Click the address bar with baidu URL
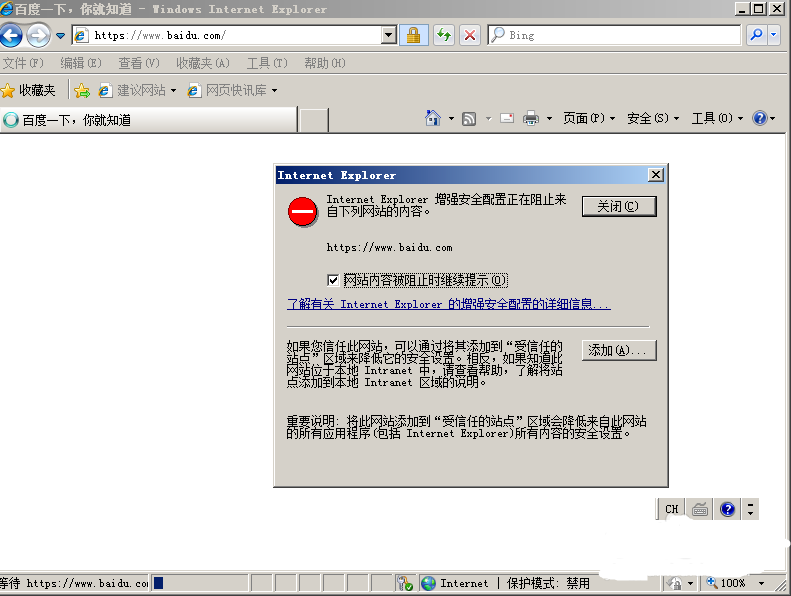This screenshot has width=791, height=596. [227, 35]
